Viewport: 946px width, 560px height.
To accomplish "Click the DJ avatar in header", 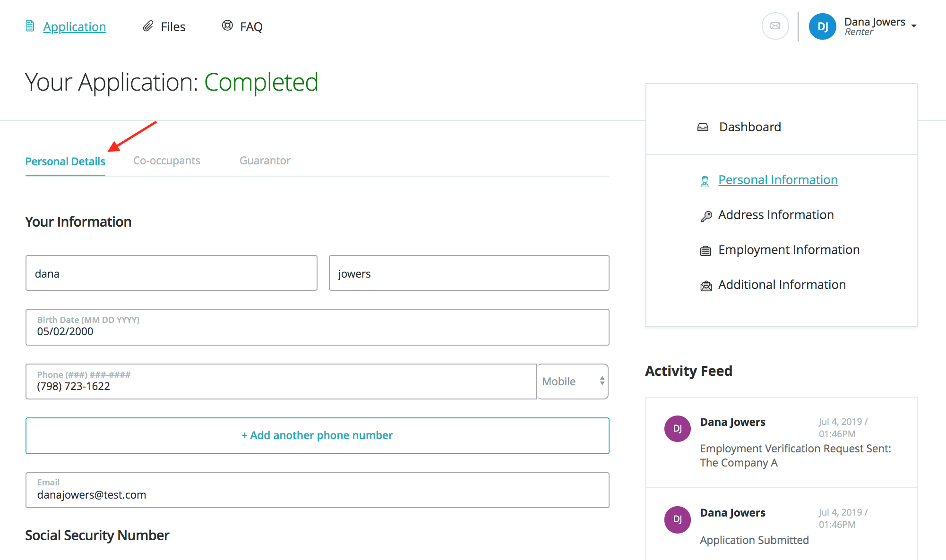I will click(822, 26).
